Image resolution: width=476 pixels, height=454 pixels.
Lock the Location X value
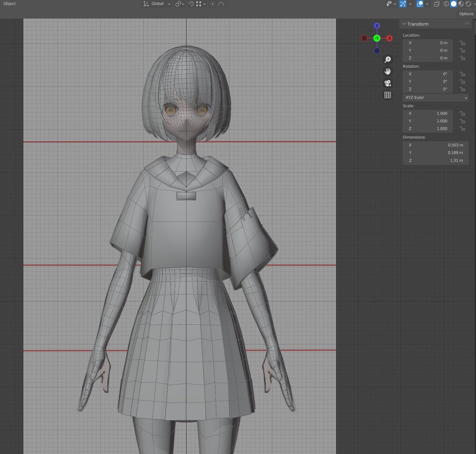coord(462,43)
